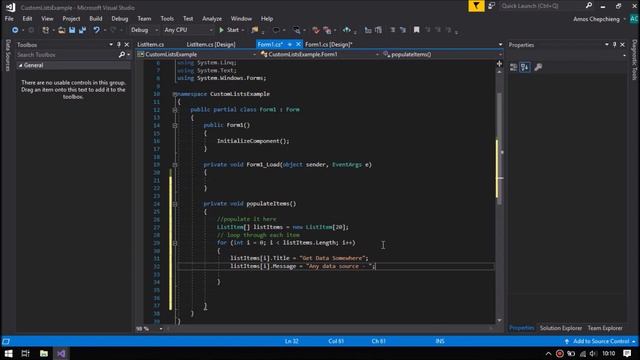This screenshot has width=640, height=360.
Task: Click the increase line indent icon
Action: point(378,30)
